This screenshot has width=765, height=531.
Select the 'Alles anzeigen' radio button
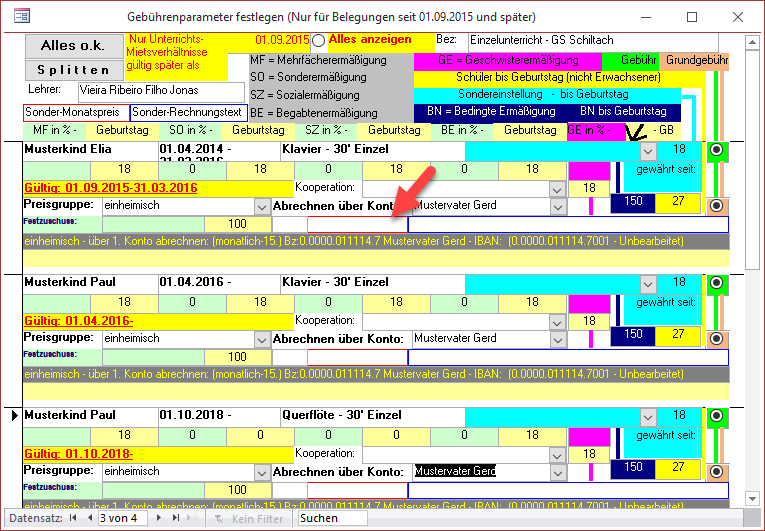pos(318,40)
